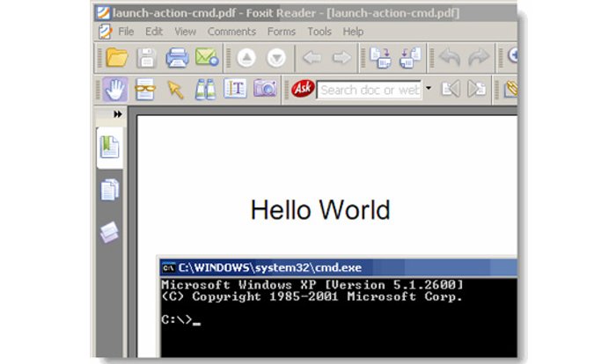The image size is (616, 364).
Task: Open the View menu
Action: tap(186, 32)
